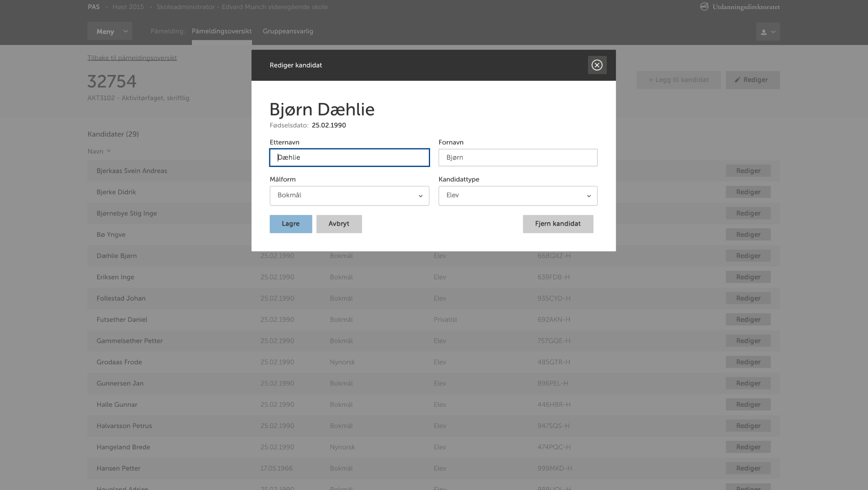Image resolution: width=868 pixels, height=490 pixels.
Task: Edit candidate Bjerke Didrik
Action: pos(748,192)
